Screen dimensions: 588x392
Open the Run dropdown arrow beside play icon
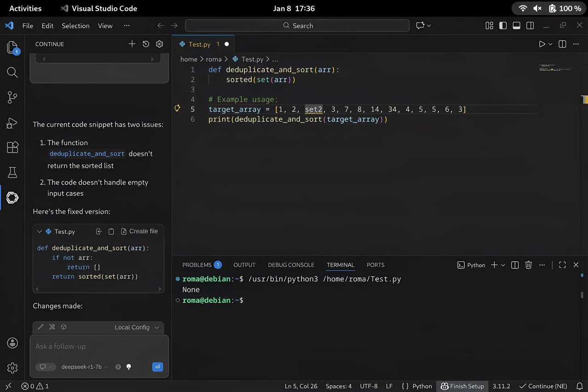click(550, 44)
